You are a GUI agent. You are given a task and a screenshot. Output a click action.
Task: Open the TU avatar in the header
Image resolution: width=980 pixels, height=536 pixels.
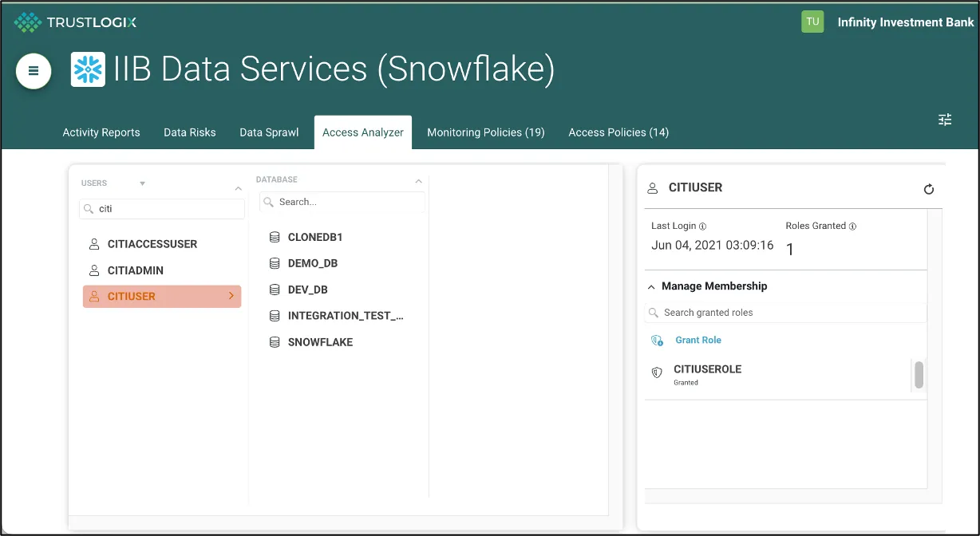point(812,22)
